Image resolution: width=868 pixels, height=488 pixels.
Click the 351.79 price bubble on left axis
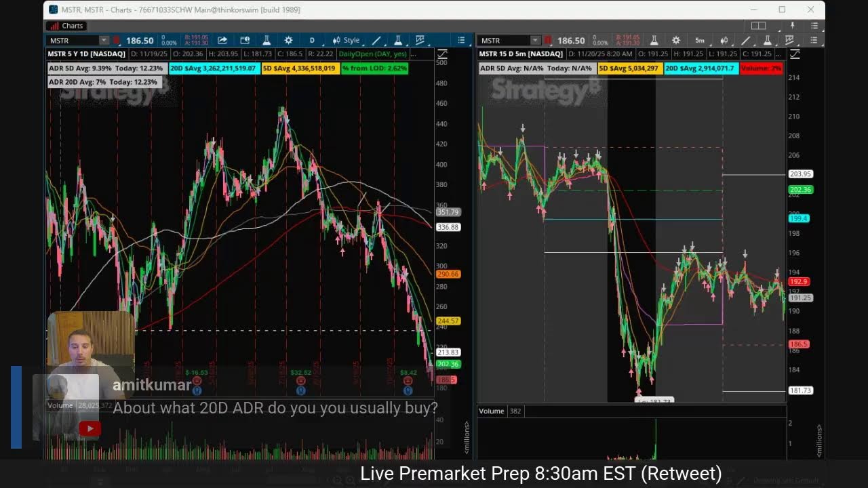(x=448, y=212)
